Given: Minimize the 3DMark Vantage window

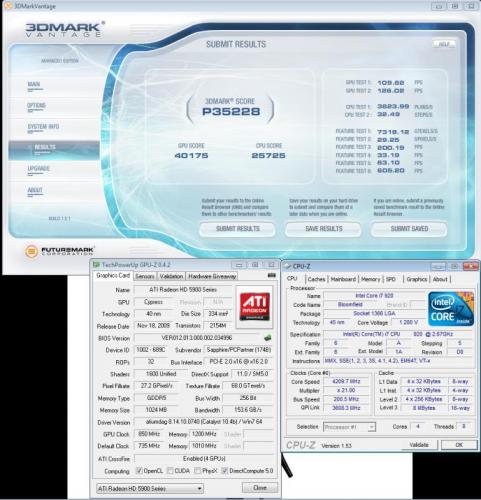Looking at the screenshot, I should pos(439,6).
